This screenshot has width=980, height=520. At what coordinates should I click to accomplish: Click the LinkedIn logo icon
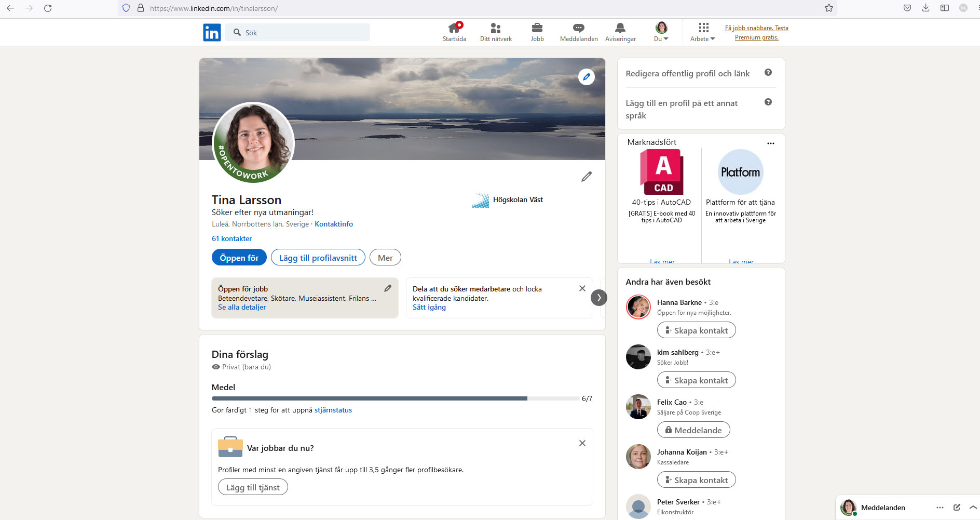pyautogui.click(x=212, y=32)
